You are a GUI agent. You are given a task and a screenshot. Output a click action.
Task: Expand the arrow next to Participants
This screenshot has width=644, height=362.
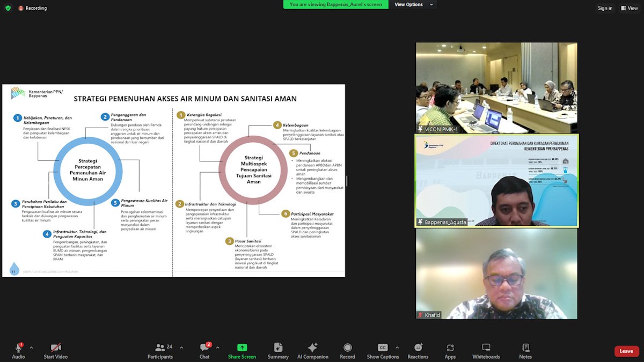click(x=181, y=348)
